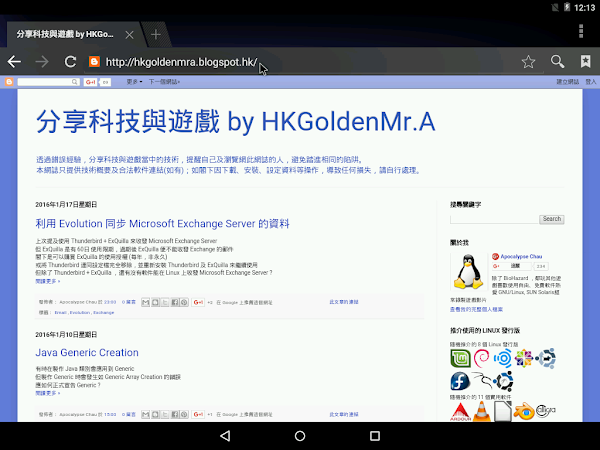Open Apocalypse Chau profile link

521,256
